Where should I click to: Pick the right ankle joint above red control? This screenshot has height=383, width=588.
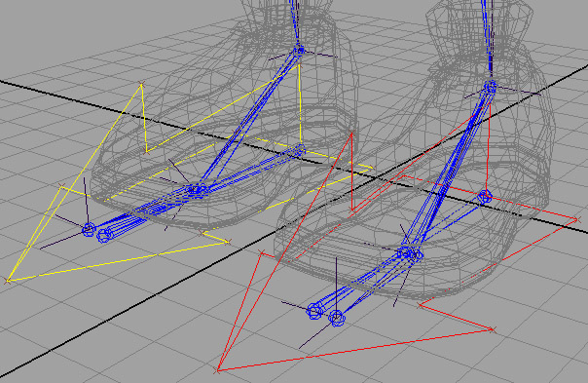click(x=490, y=87)
